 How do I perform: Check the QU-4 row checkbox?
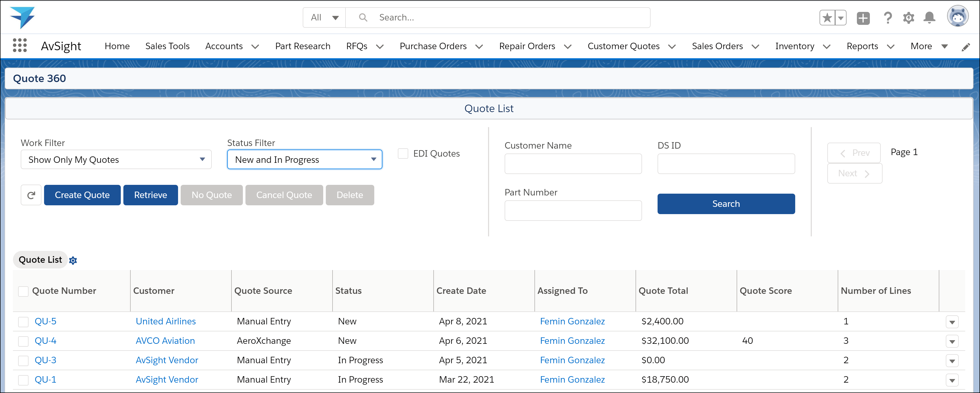pyautogui.click(x=23, y=341)
